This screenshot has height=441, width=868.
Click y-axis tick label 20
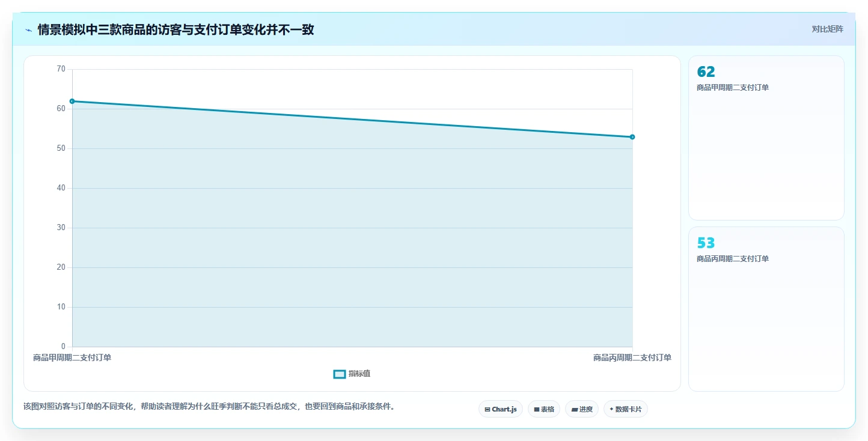tap(61, 267)
